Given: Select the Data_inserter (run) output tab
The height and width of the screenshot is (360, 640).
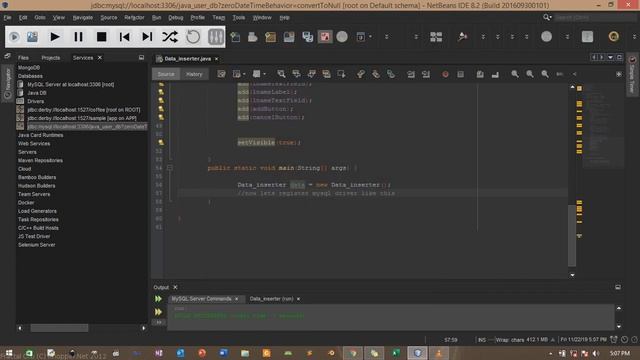Looking at the screenshot, I should (x=271, y=299).
